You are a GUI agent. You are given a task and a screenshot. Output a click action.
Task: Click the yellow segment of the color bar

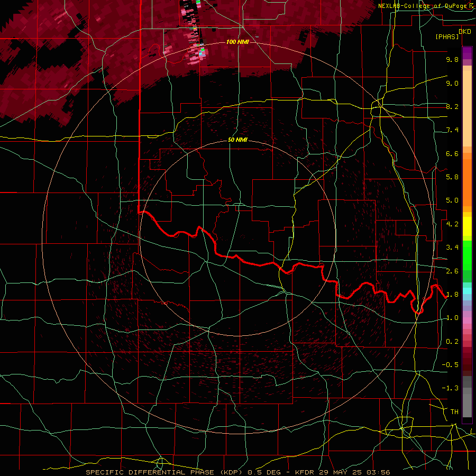click(467, 226)
